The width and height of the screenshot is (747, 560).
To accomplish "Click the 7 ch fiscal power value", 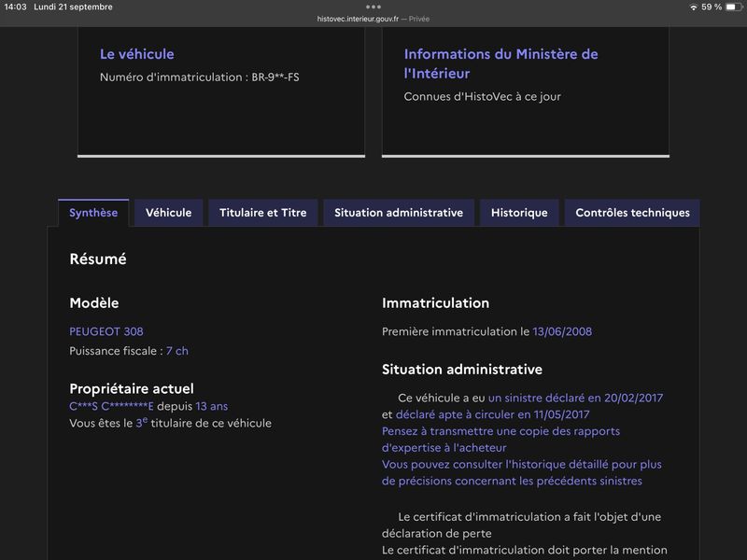I will pos(177,351).
